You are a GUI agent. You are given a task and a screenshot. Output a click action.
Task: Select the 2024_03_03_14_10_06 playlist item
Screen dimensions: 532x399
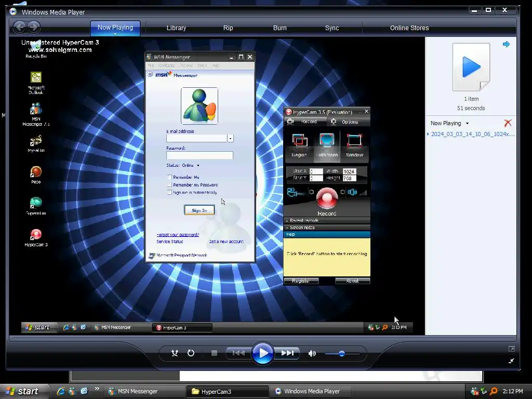pyautogui.click(x=473, y=134)
